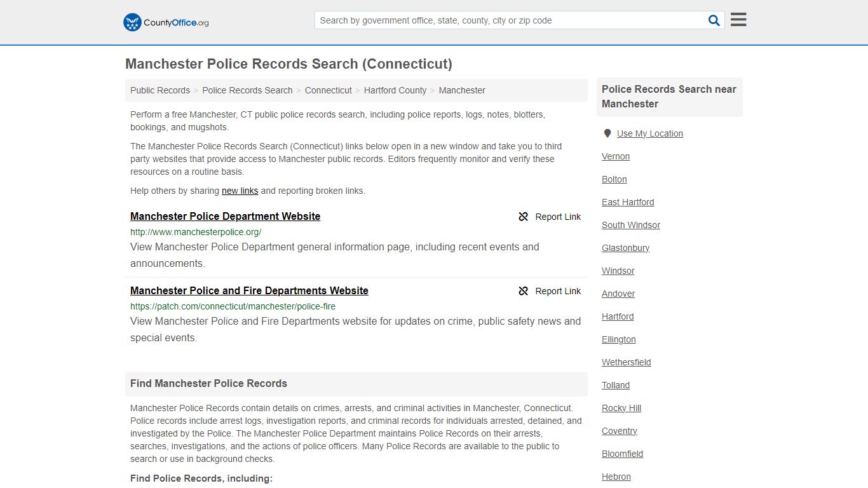Click the magnifying glass search icon
The width and height of the screenshot is (868, 488).
(714, 20)
